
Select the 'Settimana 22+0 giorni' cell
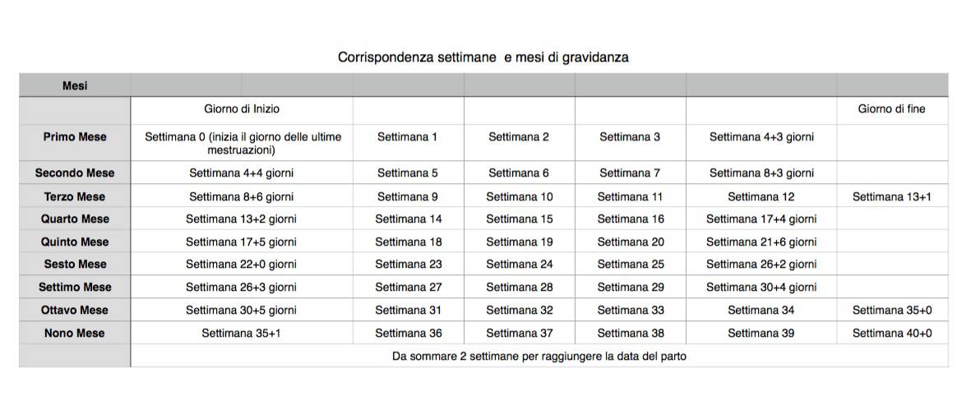242,265
